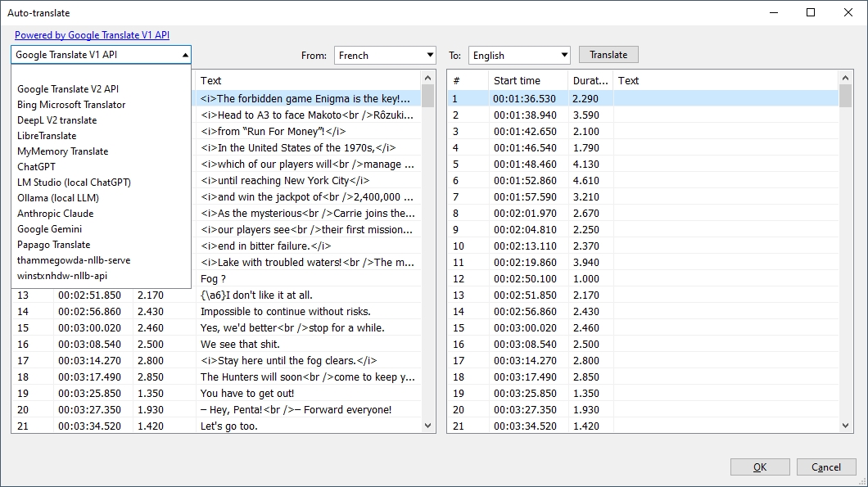
Task: Select ChatGPT as translation engine
Action: click(x=37, y=167)
